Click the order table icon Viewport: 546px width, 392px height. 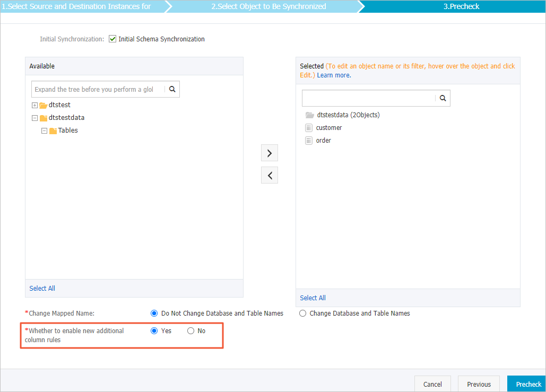[x=309, y=140]
